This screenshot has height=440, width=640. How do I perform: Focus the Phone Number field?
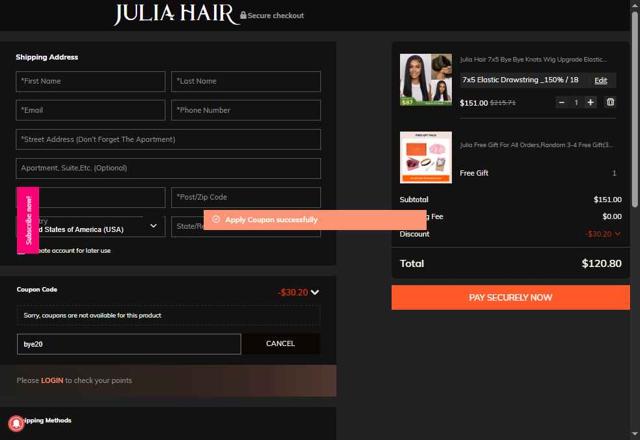246,110
